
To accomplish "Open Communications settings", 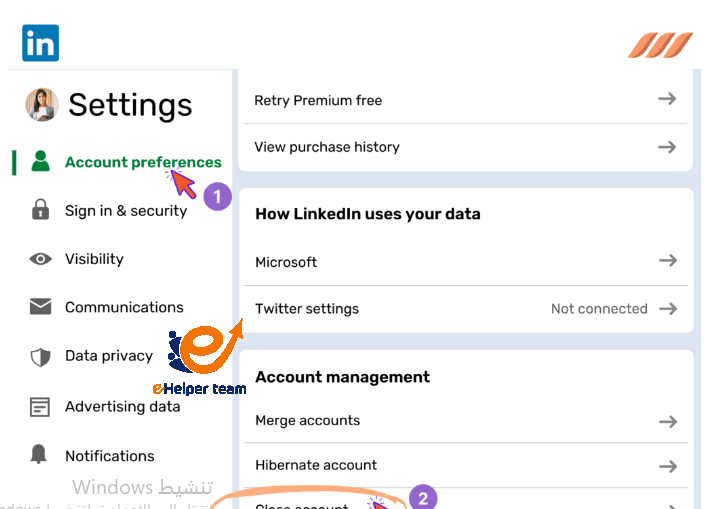I will (125, 307).
